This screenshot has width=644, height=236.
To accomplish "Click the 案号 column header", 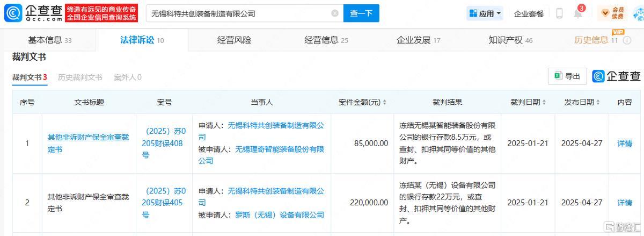I will [x=164, y=102].
